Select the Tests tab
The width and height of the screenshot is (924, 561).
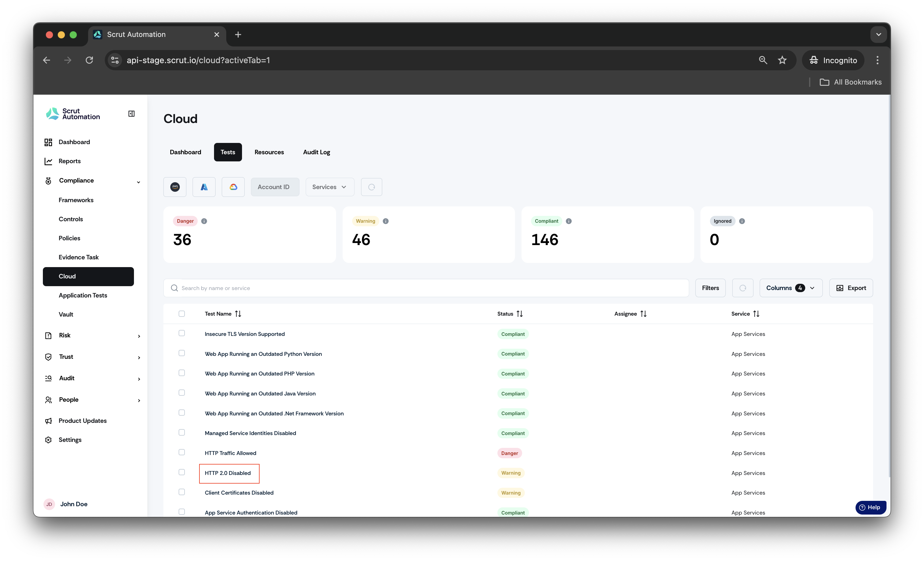(x=228, y=152)
